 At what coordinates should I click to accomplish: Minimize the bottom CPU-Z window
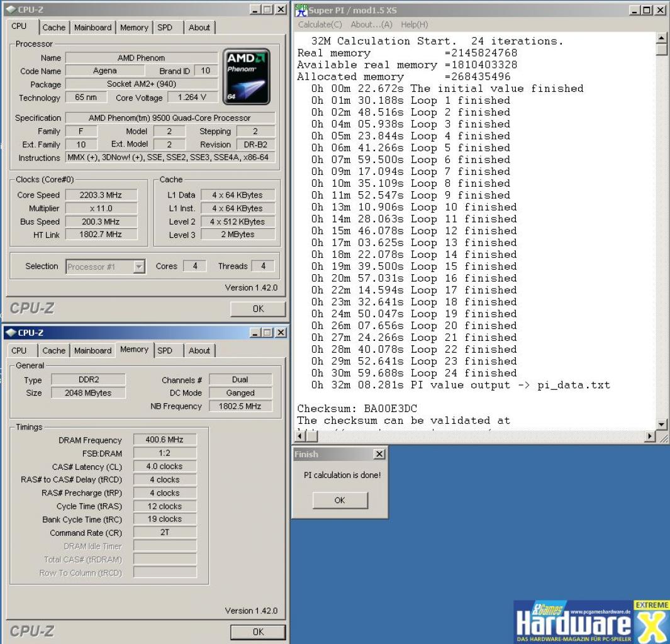pyautogui.click(x=255, y=333)
